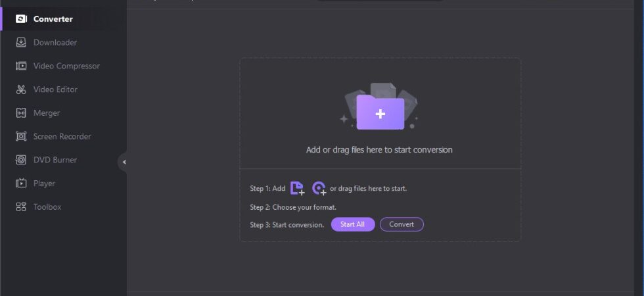644x296 pixels.
Task: Click 'Add or drag files here' text area
Action: tap(379, 150)
